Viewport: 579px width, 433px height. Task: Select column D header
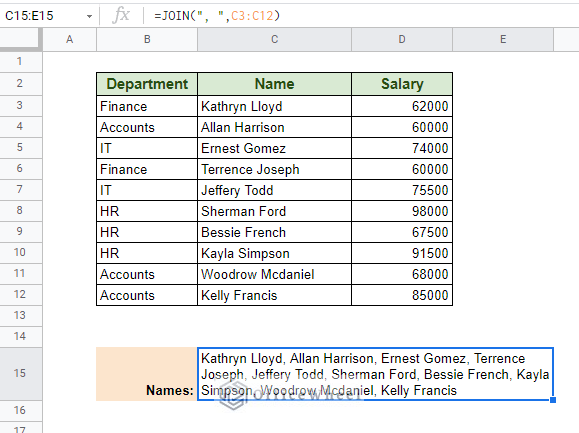[x=402, y=39]
